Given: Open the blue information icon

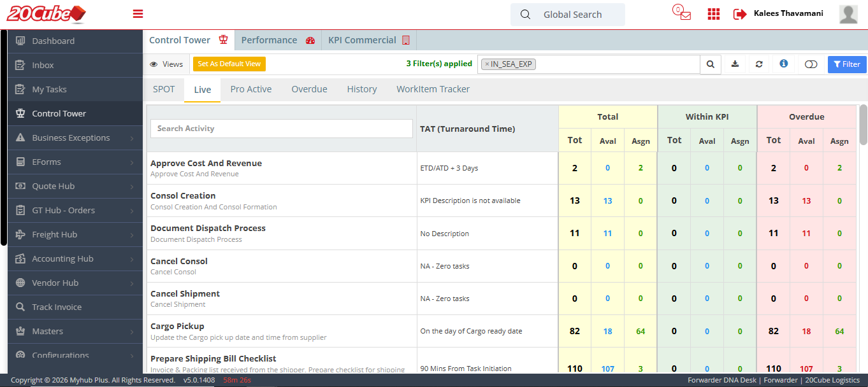Looking at the screenshot, I should [x=784, y=64].
